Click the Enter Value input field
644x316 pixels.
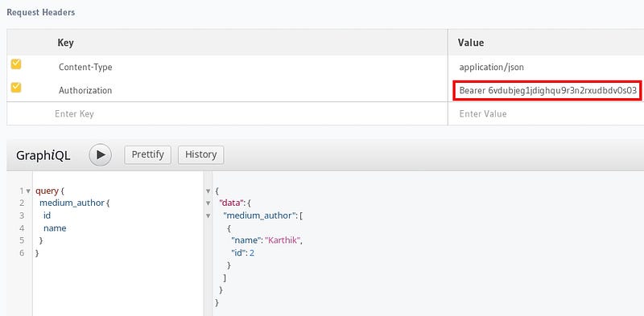tap(546, 113)
